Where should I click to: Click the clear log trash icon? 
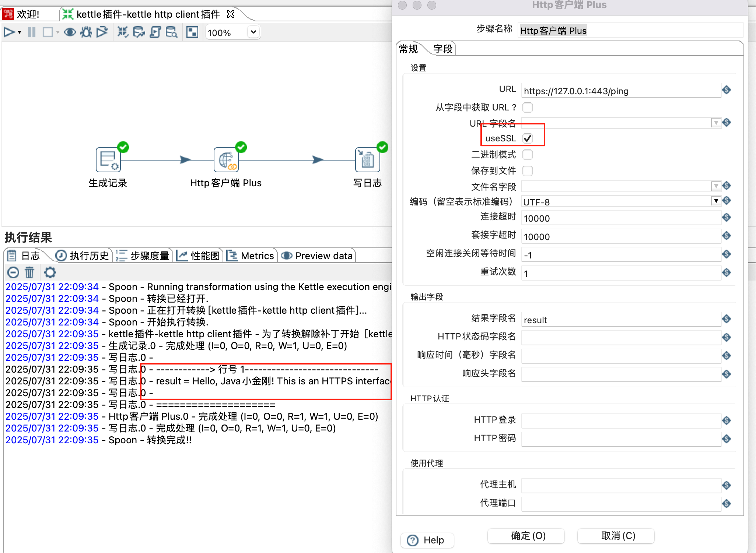tap(29, 272)
